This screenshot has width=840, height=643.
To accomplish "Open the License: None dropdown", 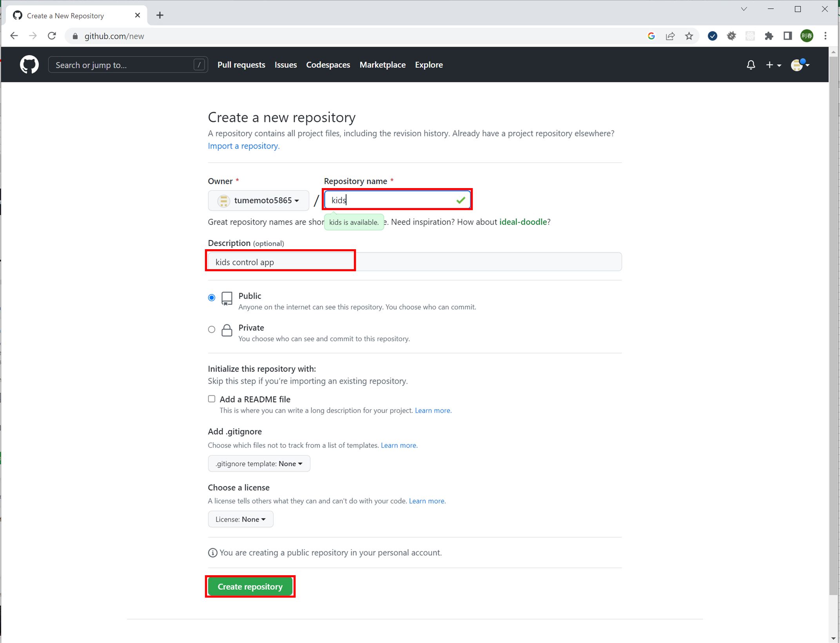I will pyautogui.click(x=240, y=519).
